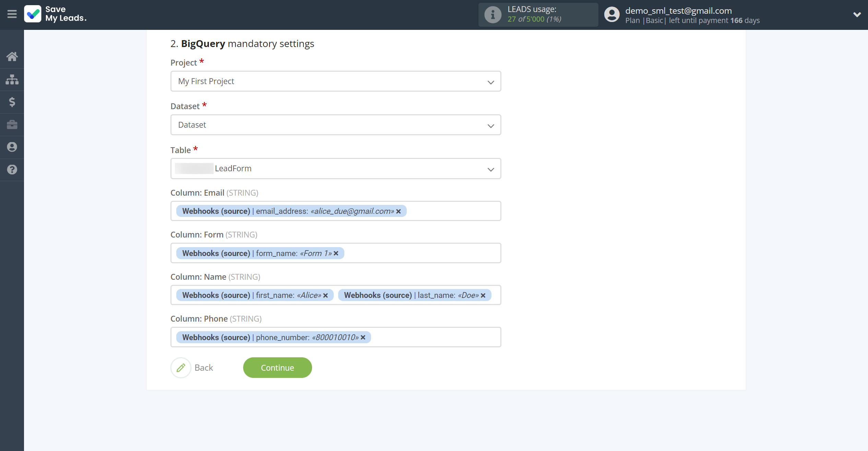Click the Plan Basic payment text
This screenshot has width=868, height=451.
692,21
